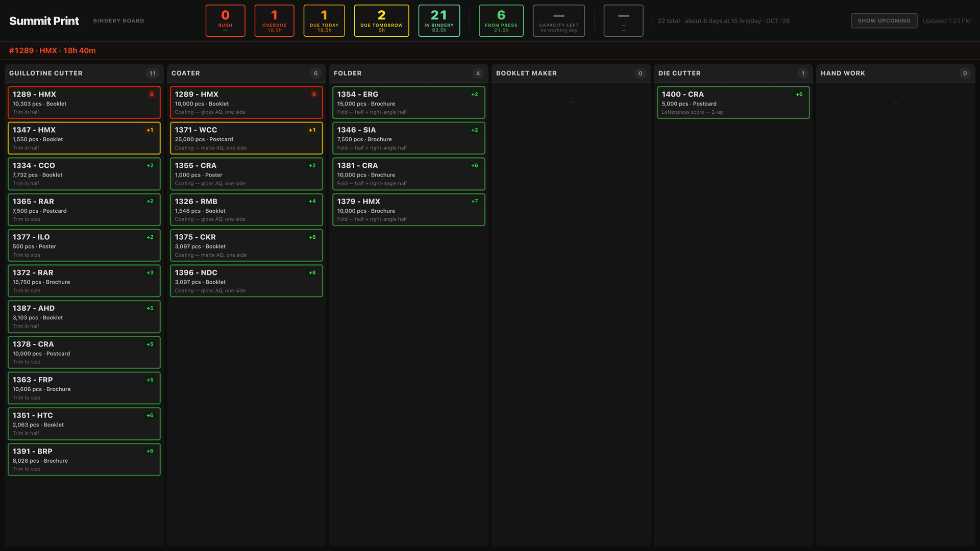Viewport: 980px width, 551px height.
Task: Click the HAND WORK column header
Action: (896, 73)
